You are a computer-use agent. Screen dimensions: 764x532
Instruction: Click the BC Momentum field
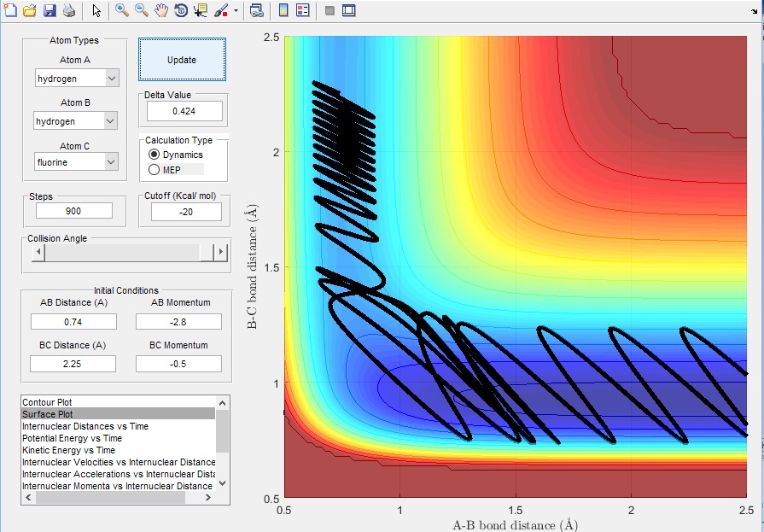pos(178,364)
